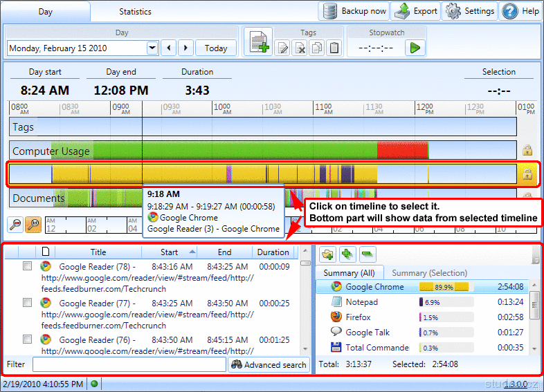This screenshot has height=392, width=544.
Task: Start the stopwatch with the play button
Action: [415, 48]
